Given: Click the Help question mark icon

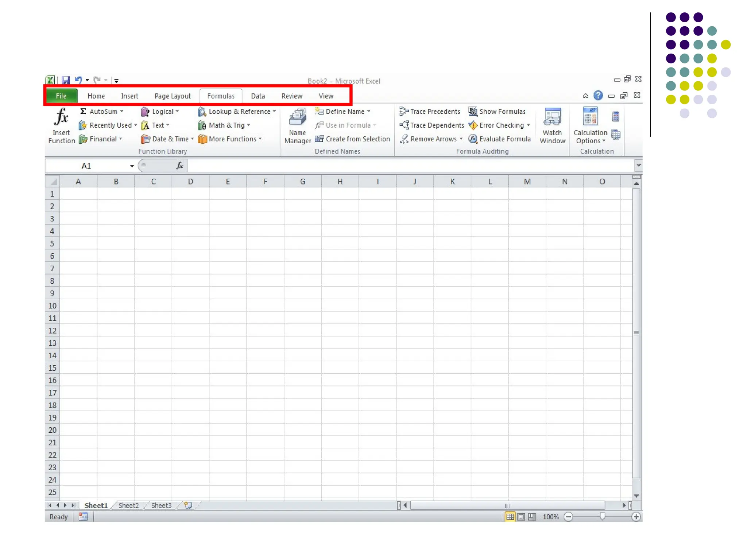Looking at the screenshot, I should pyautogui.click(x=598, y=96).
